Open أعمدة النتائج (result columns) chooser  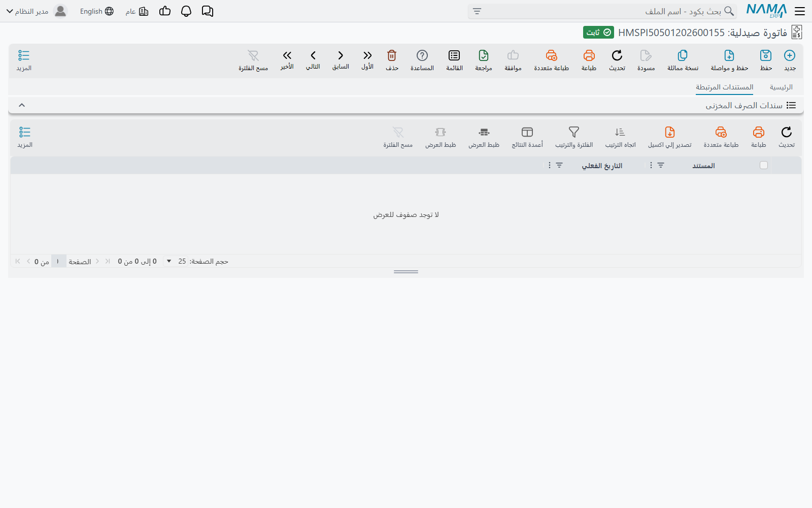(x=527, y=132)
